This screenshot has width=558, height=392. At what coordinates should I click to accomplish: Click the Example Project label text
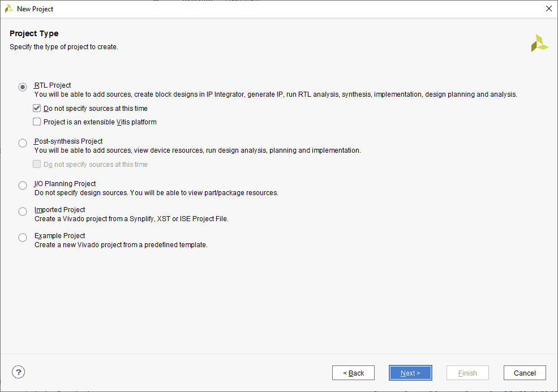[60, 235]
